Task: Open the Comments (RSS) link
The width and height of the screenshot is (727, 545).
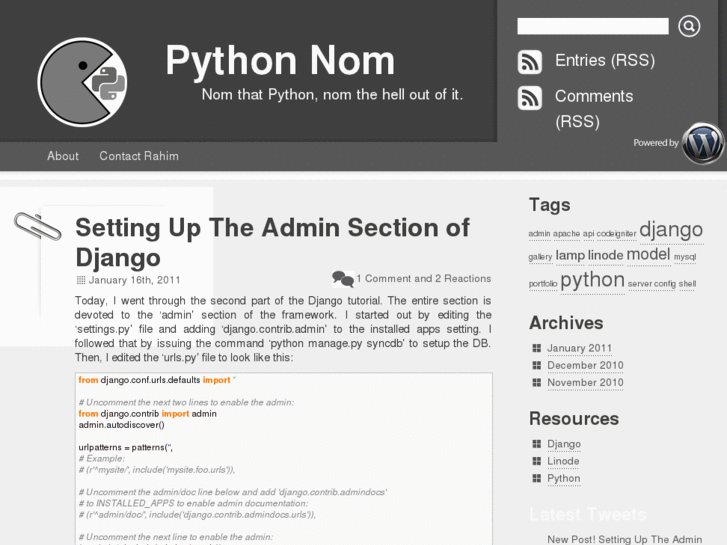Action: coord(594,109)
